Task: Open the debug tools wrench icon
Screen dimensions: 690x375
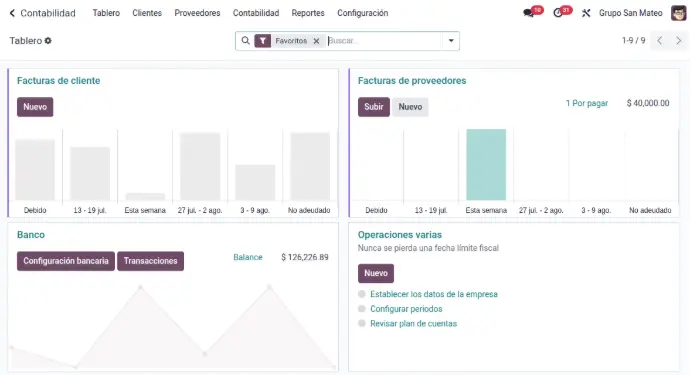Action: pos(586,13)
